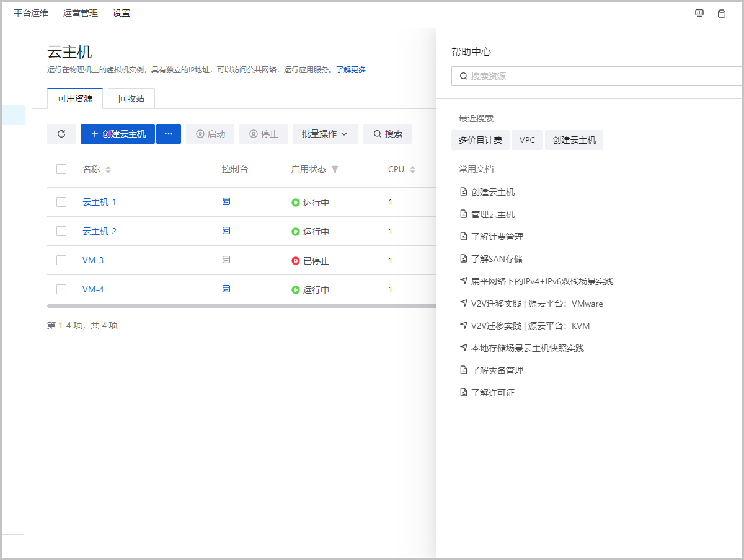The height and width of the screenshot is (560, 744).
Task: Open console for 云主机-2
Action: [226, 230]
